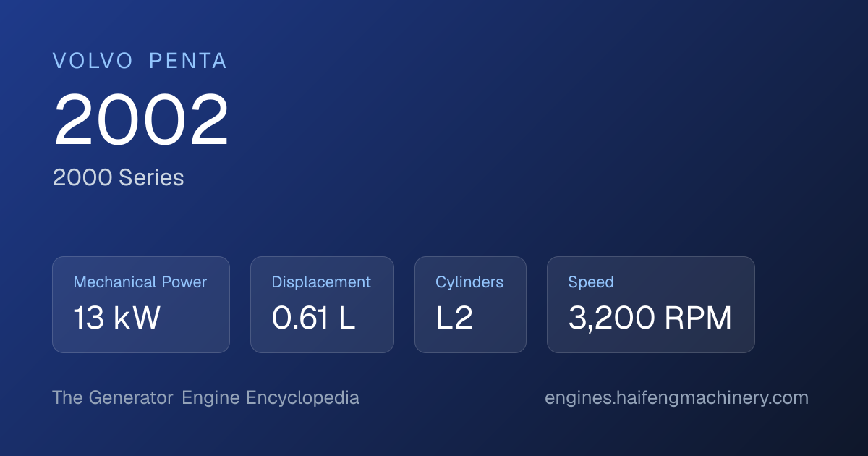Open the Speed card

(651, 305)
